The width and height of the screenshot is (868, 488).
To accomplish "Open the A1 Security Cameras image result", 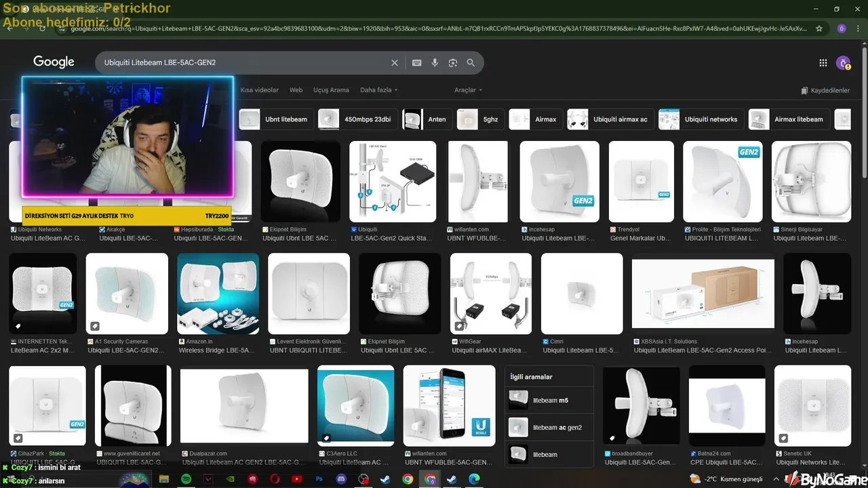I will 127,293.
